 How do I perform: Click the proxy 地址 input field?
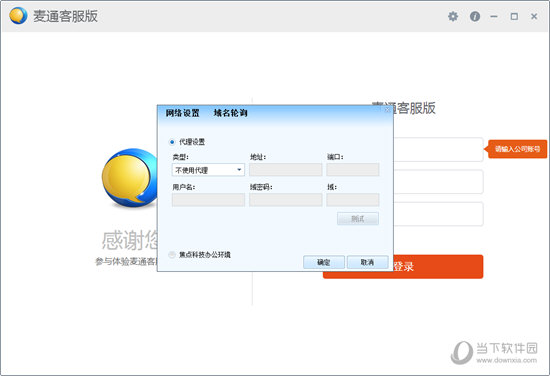(286, 170)
